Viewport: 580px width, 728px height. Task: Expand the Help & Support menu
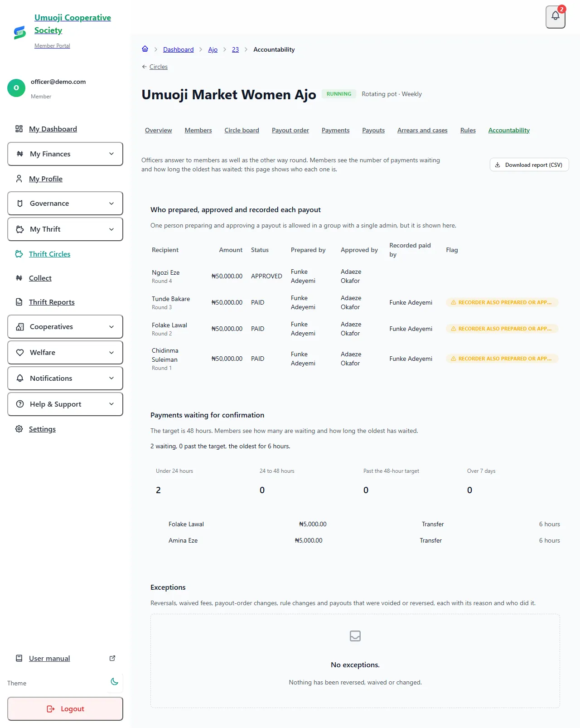[65, 404]
